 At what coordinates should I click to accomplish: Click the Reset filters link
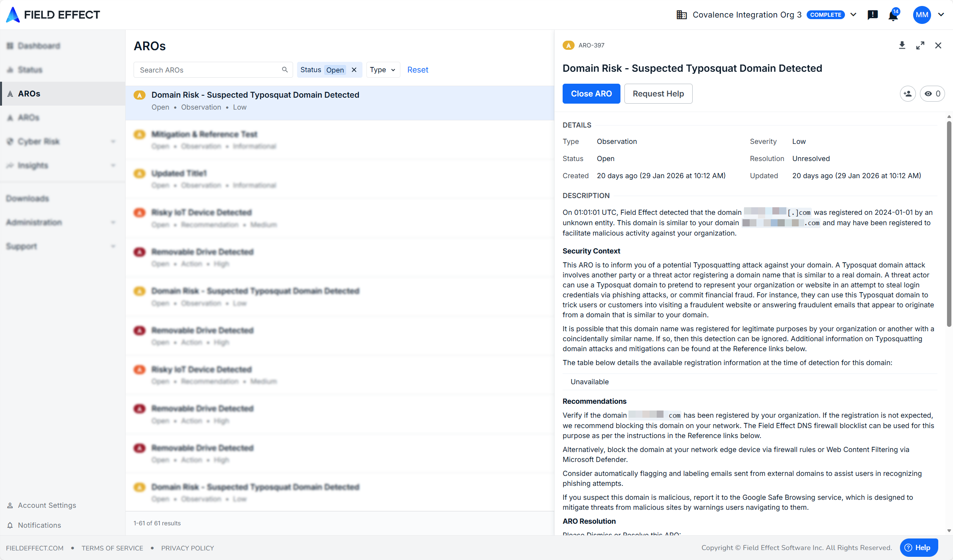417,70
